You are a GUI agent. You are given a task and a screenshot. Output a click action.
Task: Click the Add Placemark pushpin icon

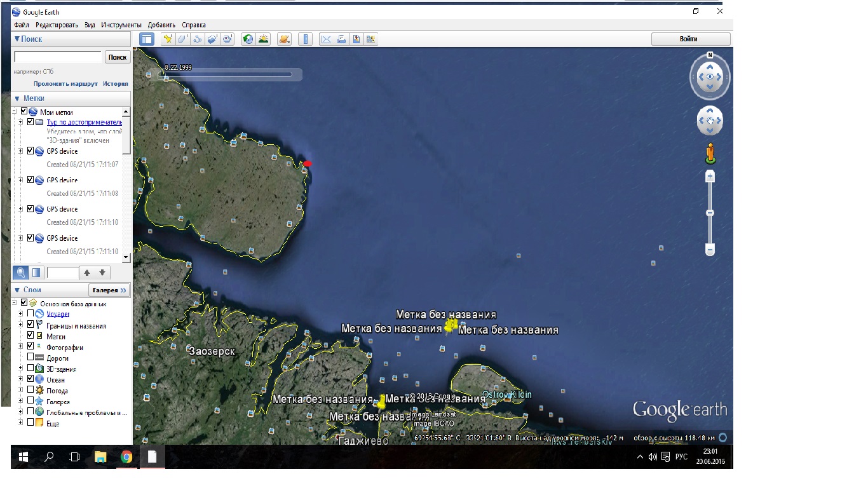pyautogui.click(x=168, y=39)
